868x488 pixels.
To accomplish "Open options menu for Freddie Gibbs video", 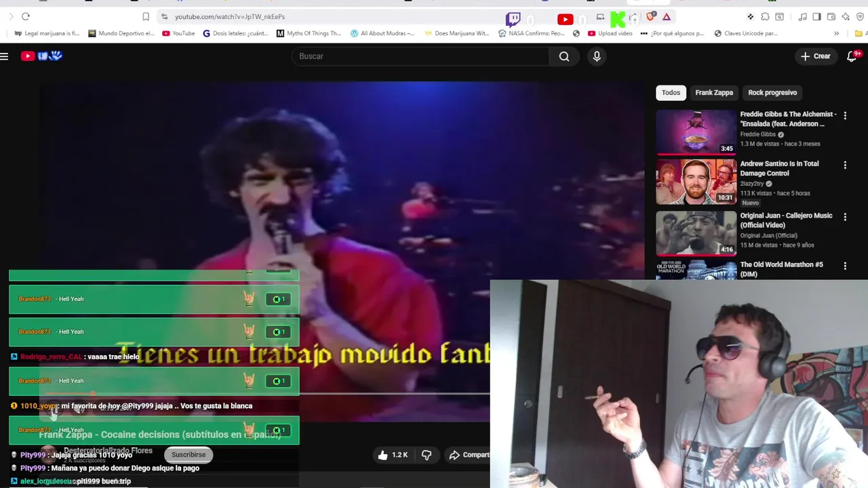I will tap(845, 116).
